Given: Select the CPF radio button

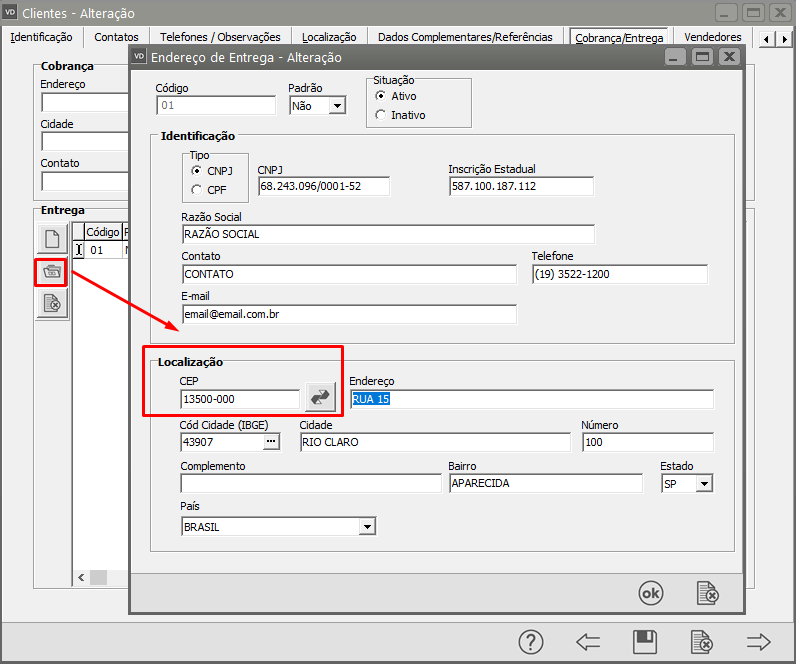Looking at the screenshot, I should pyautogui.click(x=197, y=190).
